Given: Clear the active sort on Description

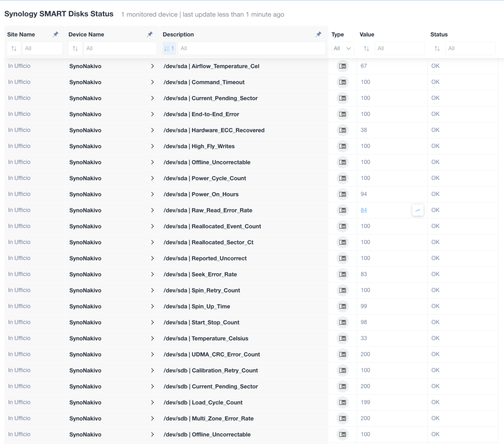Looking at the screenshot, I should click(x=169, y=48).
